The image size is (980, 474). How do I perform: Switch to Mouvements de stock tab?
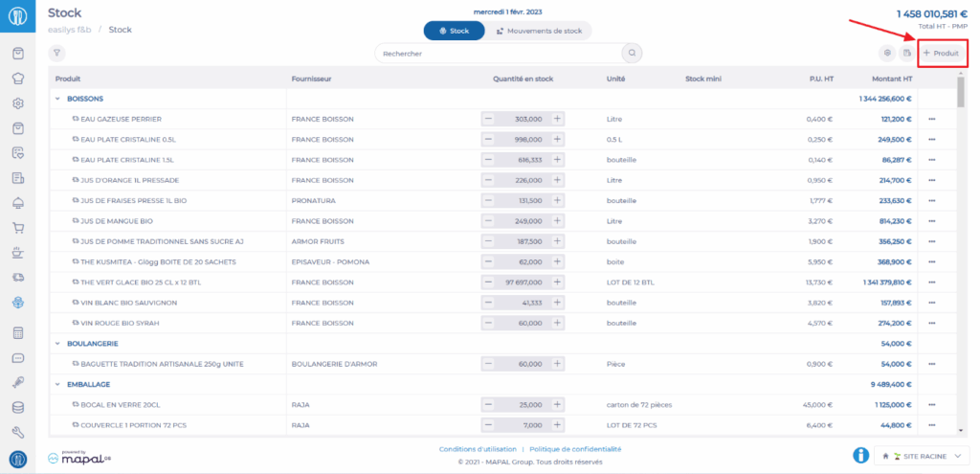pos(539,31)
